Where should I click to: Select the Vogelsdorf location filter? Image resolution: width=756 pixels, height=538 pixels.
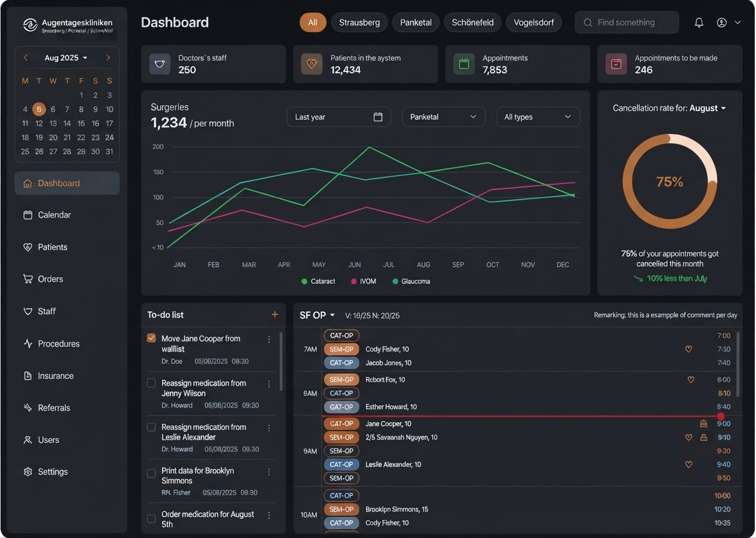(534, 22)
